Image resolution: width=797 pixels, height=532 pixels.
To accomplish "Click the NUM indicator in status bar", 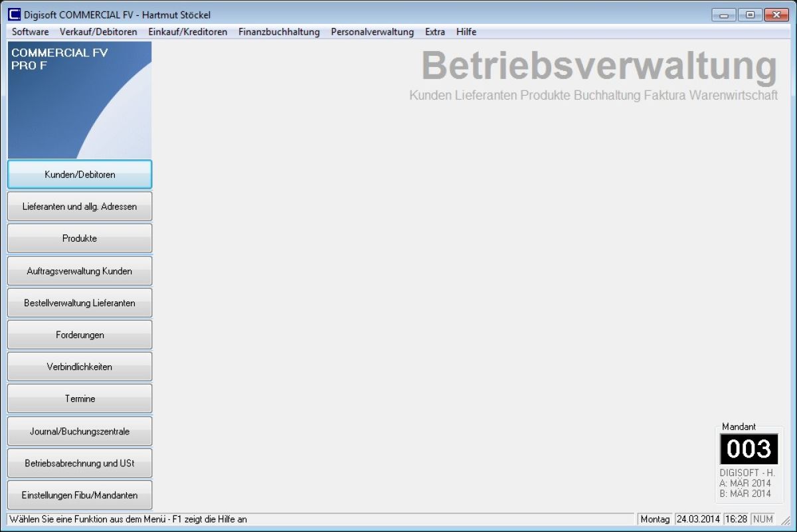I will (763, 519).
